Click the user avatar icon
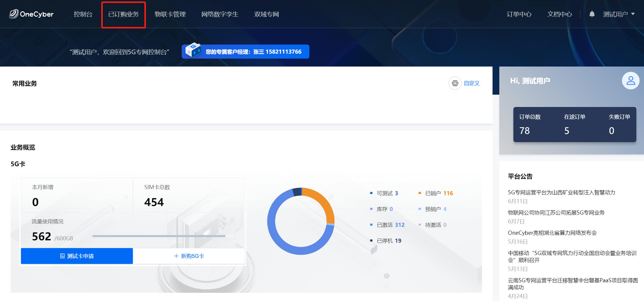This screenshot has width=644, height=301. coord(630,81)
